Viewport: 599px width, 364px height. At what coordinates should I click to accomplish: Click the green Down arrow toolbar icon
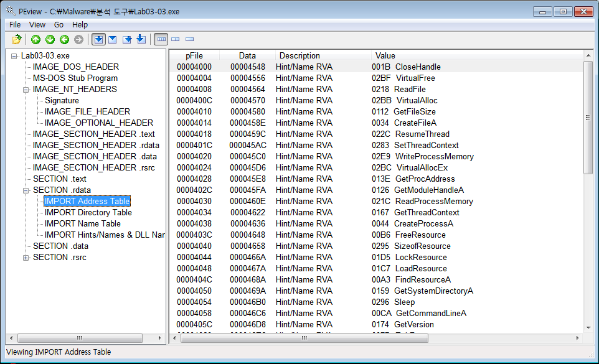[x=50, y=39]
